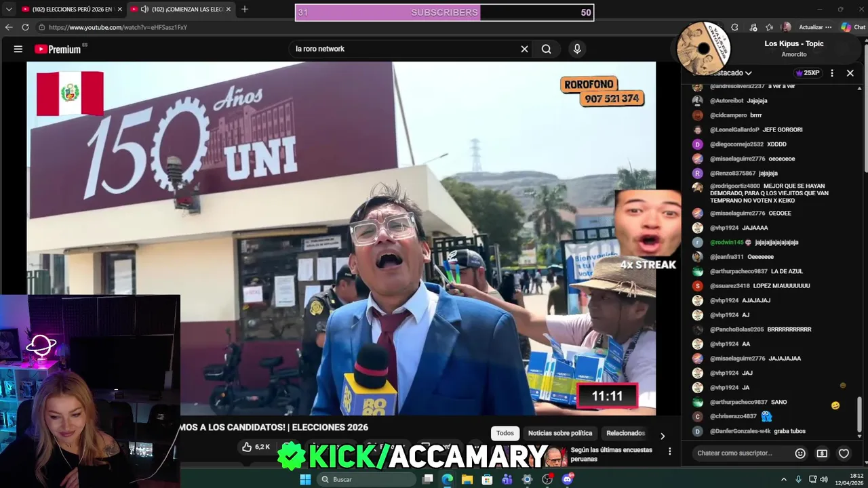Viewport: 868px width, 488px height.
Task: Open the browser profile avatar
Action: 786,27
